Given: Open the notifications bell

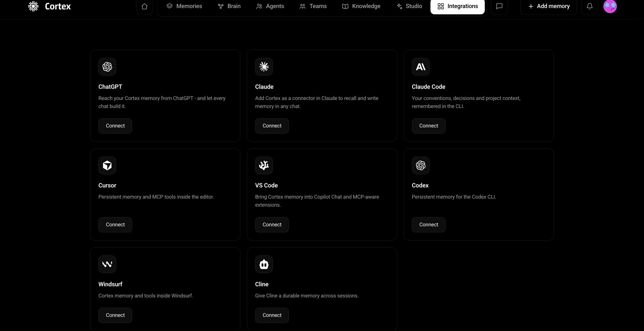Looking at the screenshot, I should click(590, 6).
